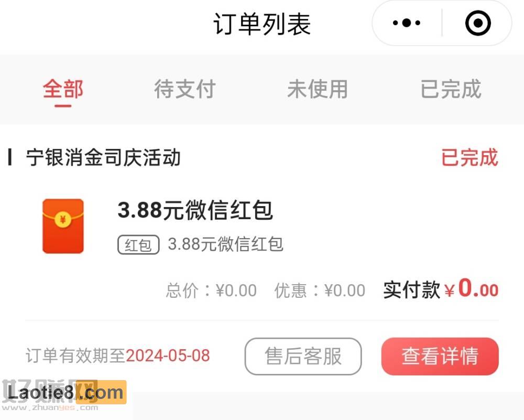Tap the 宁银消金司庆活动 order header
The height and width of the screenshot is (420, 524).
tap(103, 157)
